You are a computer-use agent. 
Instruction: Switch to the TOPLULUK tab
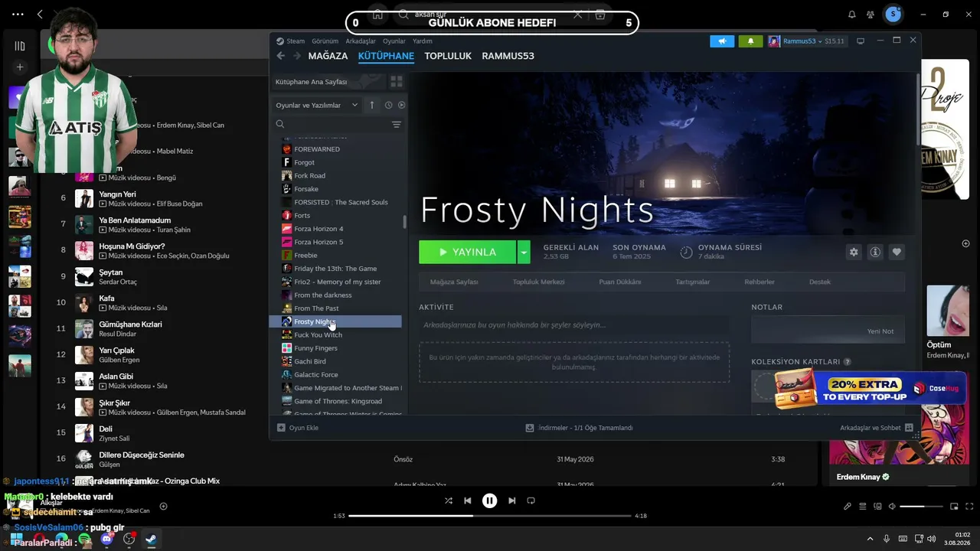(448, 56)
